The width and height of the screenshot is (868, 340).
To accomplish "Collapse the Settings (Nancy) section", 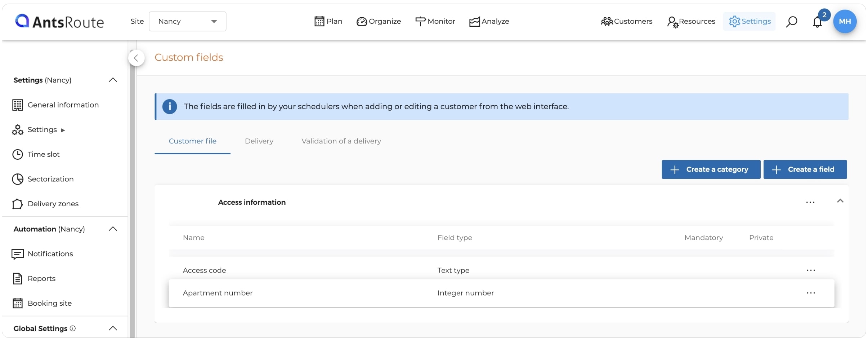I will pos(113,80).
